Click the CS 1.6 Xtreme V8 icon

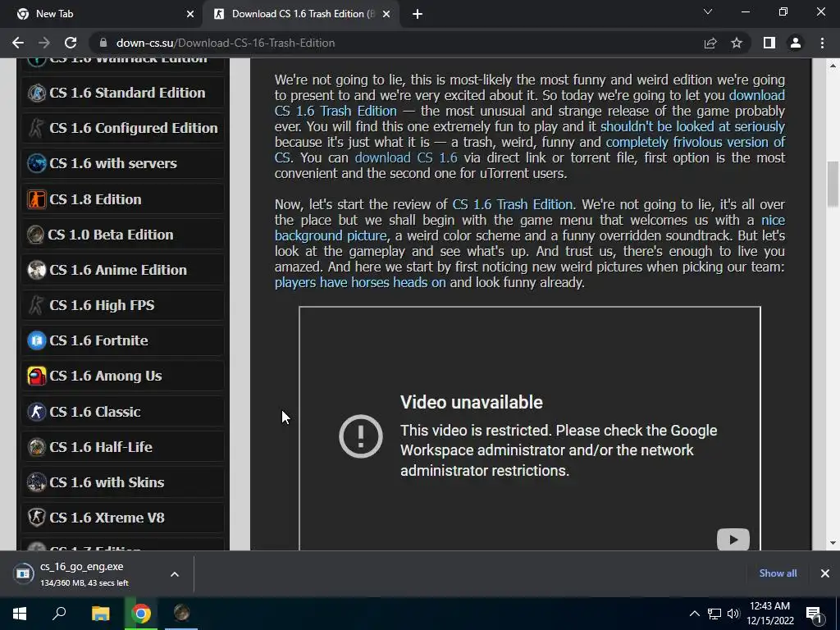click(x=36, y=518)
